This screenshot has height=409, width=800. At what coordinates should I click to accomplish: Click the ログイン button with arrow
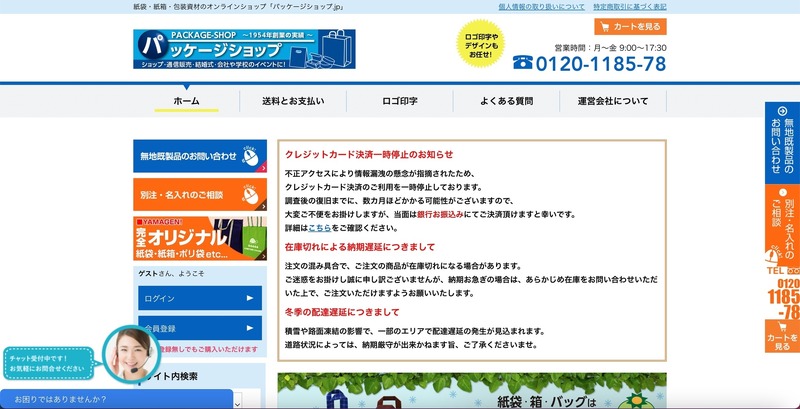pos(200,298)
